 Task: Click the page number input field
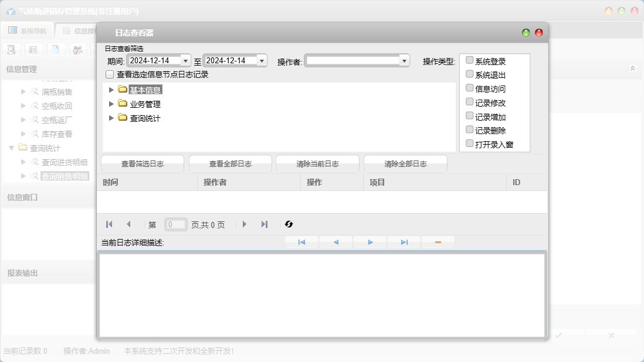[176, 224]
